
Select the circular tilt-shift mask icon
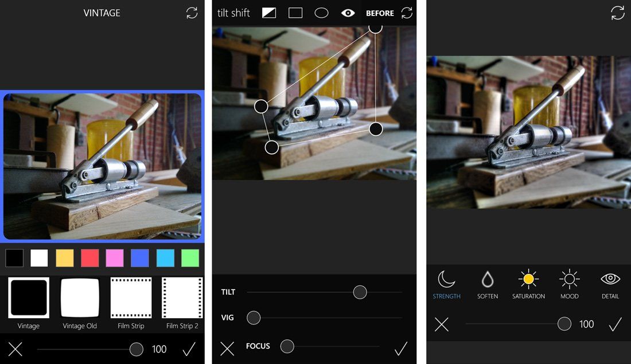321,12
